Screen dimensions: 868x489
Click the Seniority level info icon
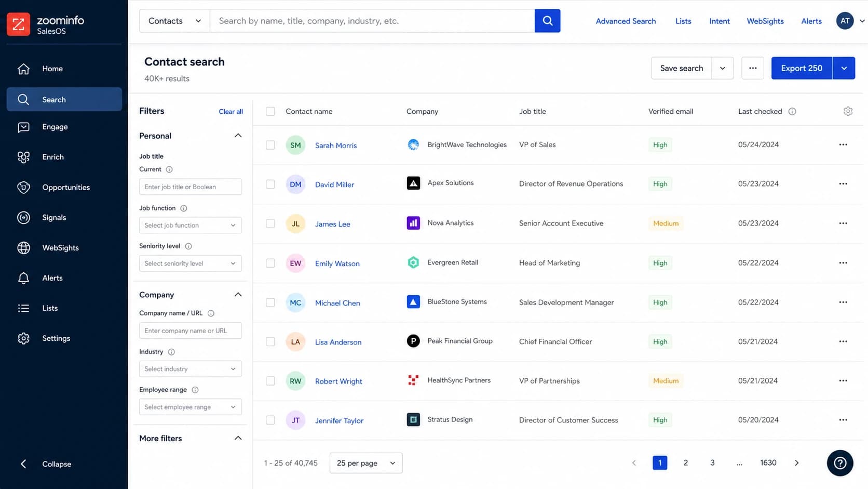(188, 246)
